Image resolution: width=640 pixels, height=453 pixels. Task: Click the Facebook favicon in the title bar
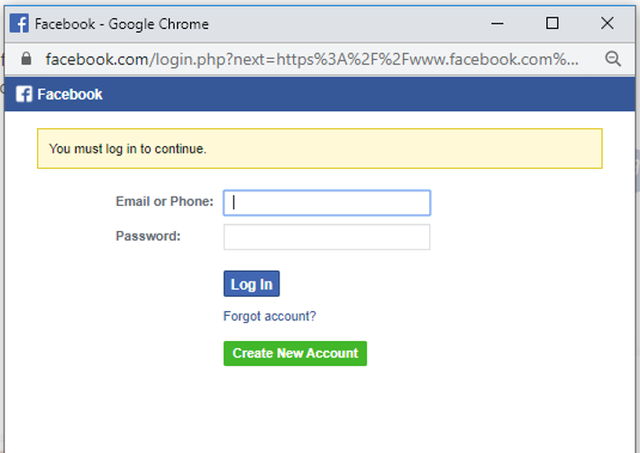tap(19, 23)
